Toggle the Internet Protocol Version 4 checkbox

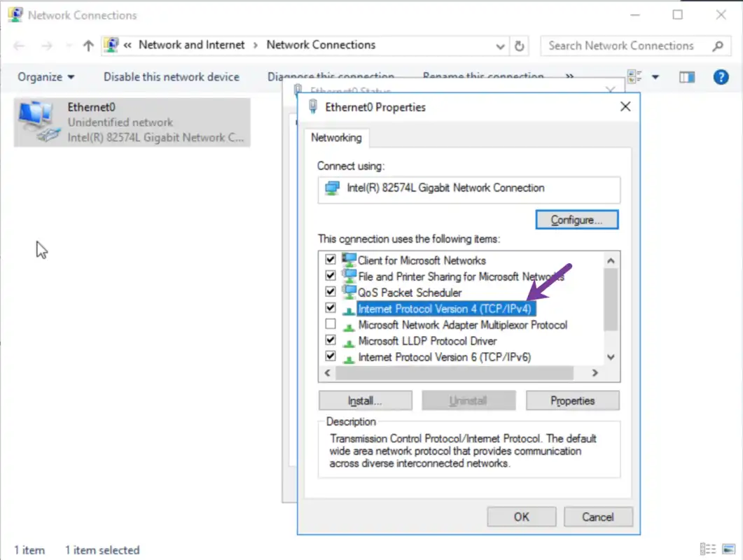331,308
